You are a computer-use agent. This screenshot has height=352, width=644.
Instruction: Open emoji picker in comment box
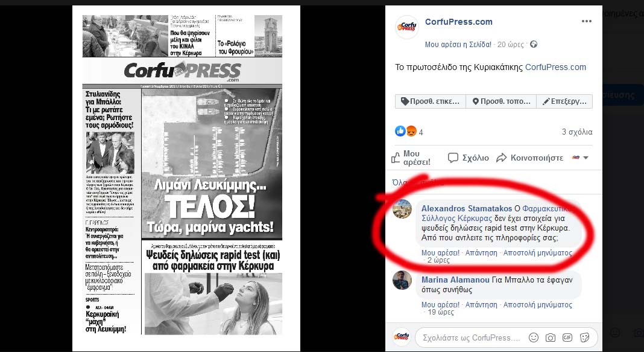pos(533,338)
